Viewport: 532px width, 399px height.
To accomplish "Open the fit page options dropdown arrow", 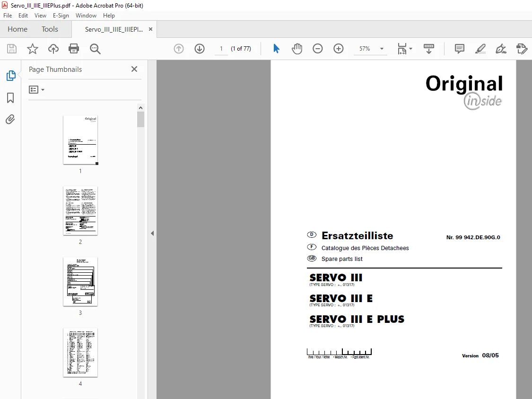I will point(410,49).
